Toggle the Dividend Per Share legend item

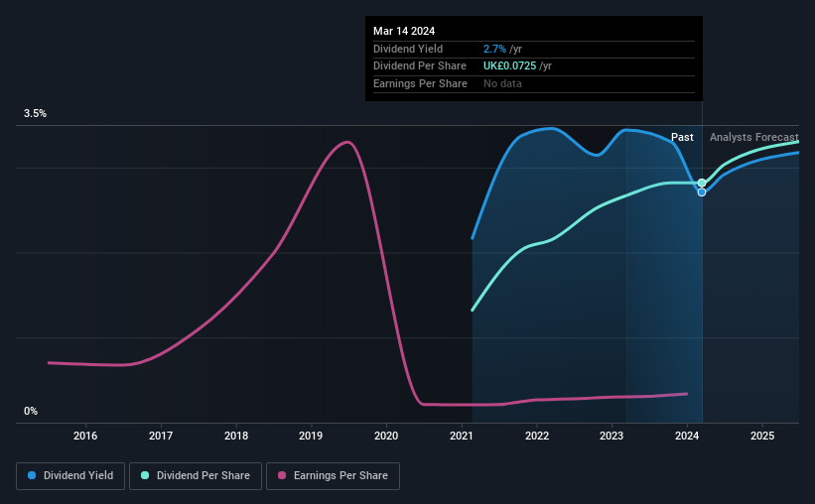coord(196,476)
